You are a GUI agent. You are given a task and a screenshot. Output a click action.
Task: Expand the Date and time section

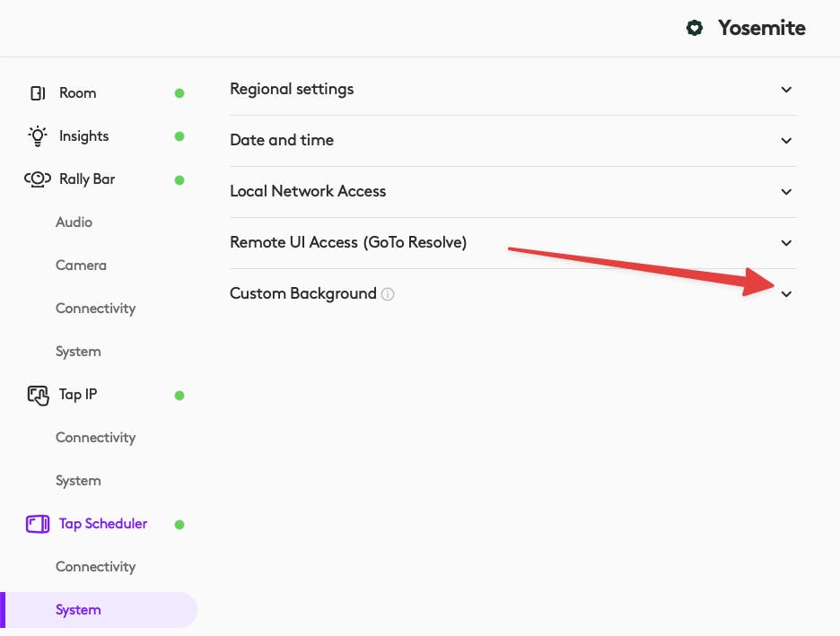786,141
